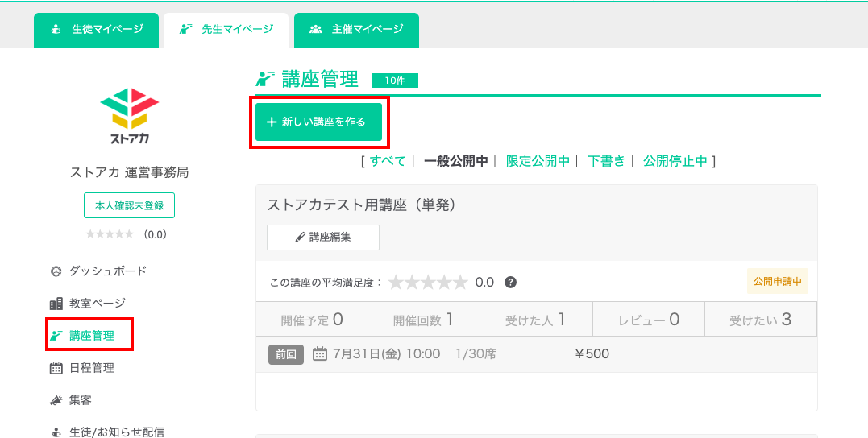
Task: Click the 7月31日(金) 10:00 date
Action: coord(386,354)
